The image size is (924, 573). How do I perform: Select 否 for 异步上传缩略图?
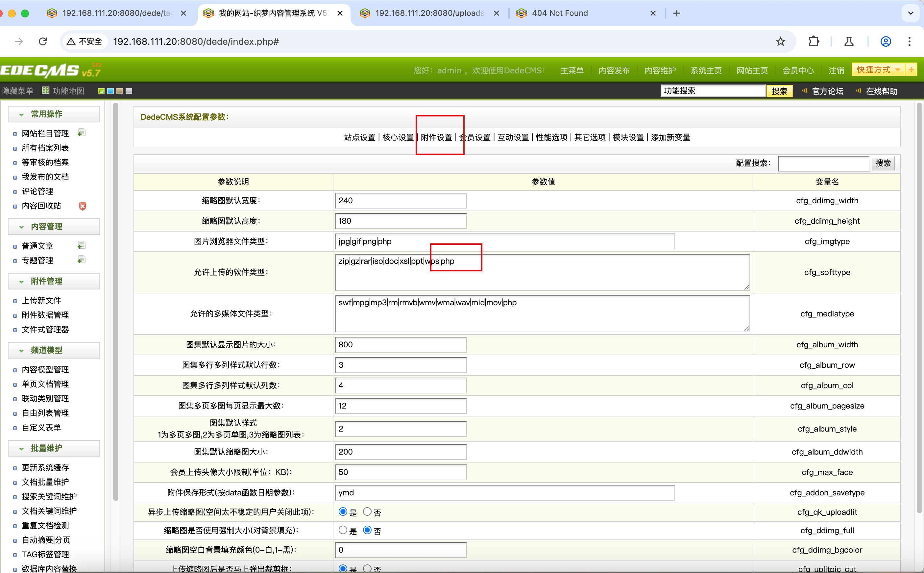point(367,511)
